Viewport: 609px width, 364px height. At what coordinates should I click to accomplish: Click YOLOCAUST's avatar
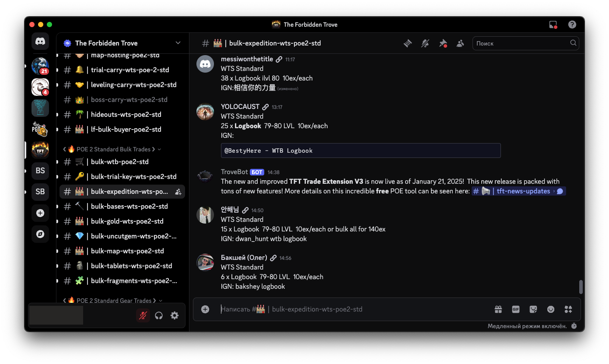[205, 112]
